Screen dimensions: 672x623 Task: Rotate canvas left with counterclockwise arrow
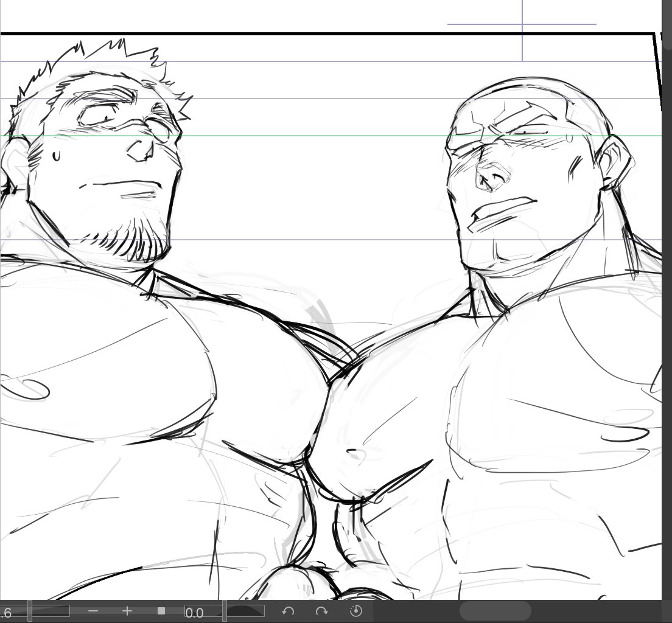pos(288,611)
